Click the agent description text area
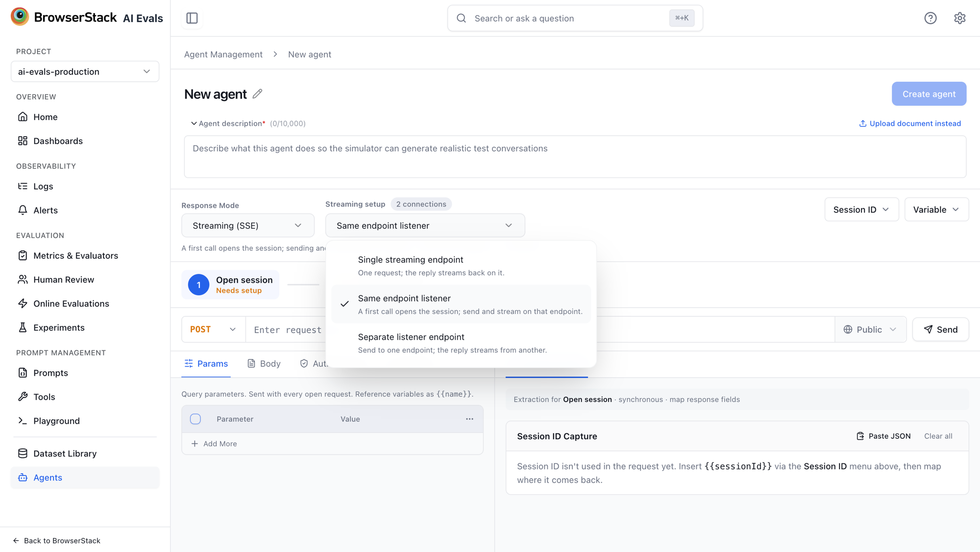980x552 pixels. 575,157
